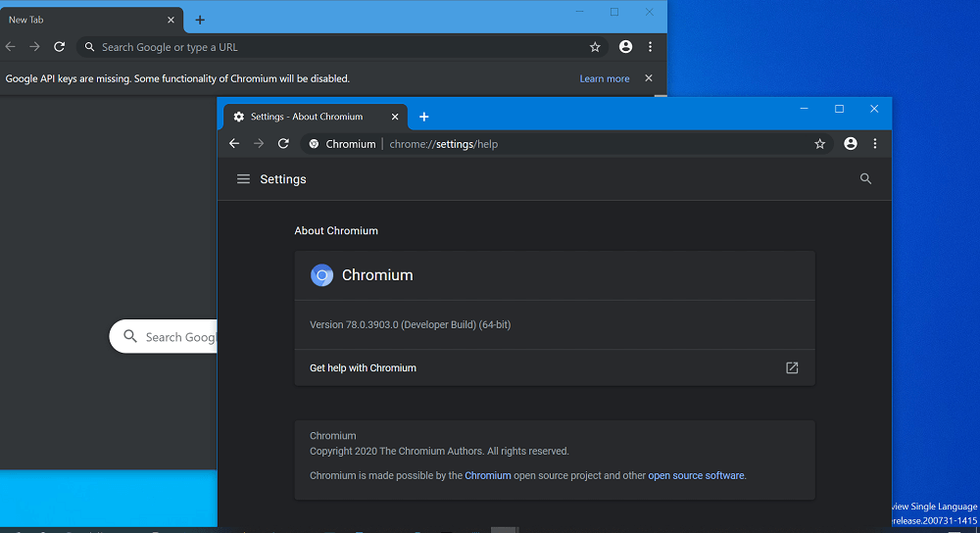The height and width of the screenshot is (533, 980).
Task: Bookmark the chrome://settings/help page
Action: coord(820,144)
